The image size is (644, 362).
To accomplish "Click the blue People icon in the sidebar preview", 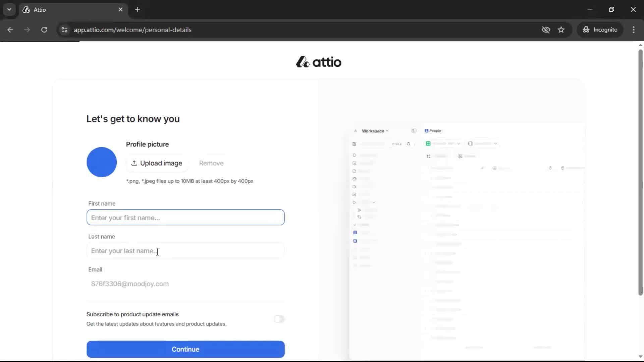I will [355, 232].
